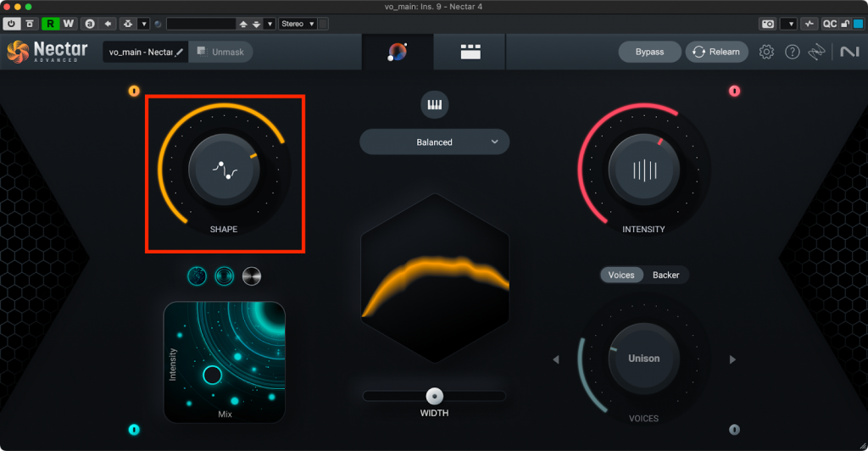This screenshot has width=868, height=451.
Task: Switch to the Backer tab
Action: tap(665, 275)
